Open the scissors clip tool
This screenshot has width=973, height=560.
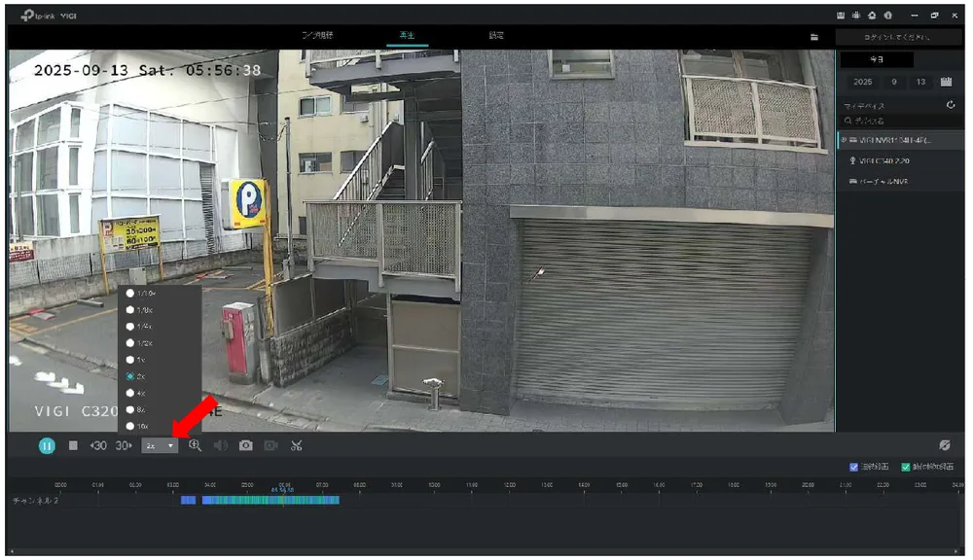[x=296, y=445]
